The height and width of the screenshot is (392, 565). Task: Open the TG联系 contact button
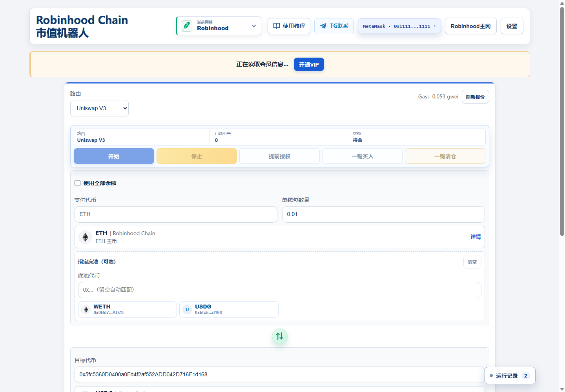click(x=334, y=26)
